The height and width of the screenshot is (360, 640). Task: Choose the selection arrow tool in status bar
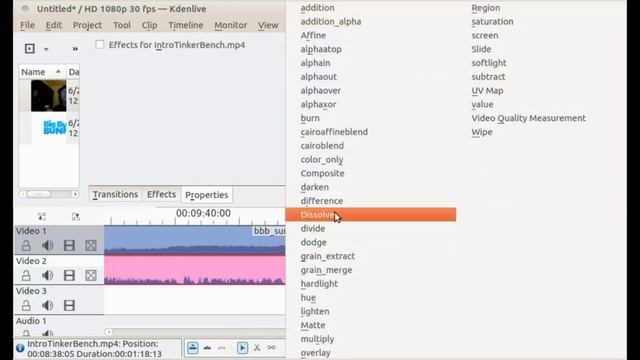tap(242, 348)
